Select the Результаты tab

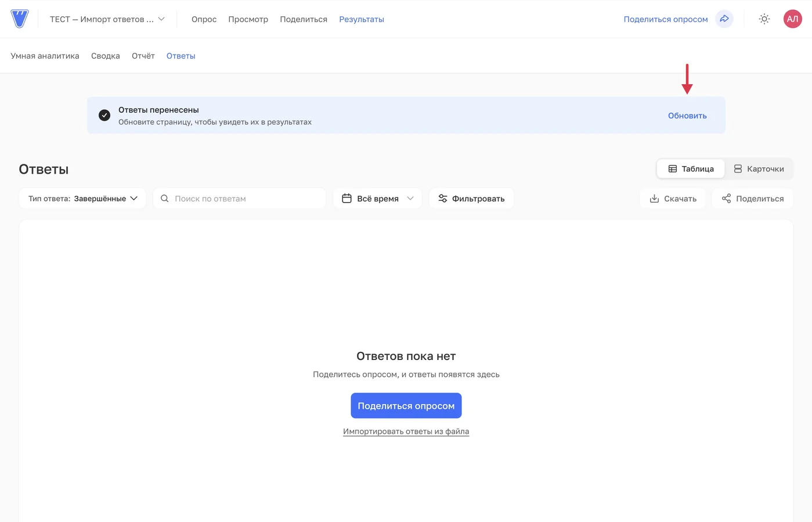[362, 19]
